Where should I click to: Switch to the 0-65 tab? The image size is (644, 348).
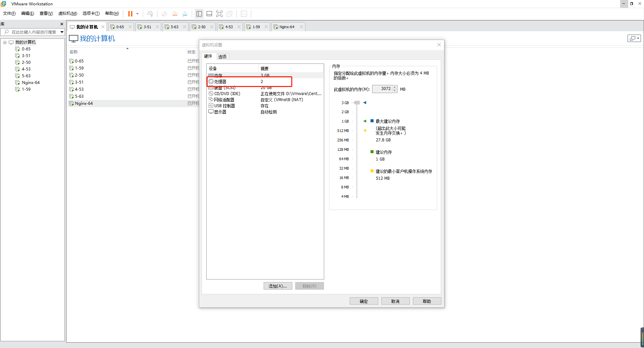pyautogui.click(x=120, y=27)
